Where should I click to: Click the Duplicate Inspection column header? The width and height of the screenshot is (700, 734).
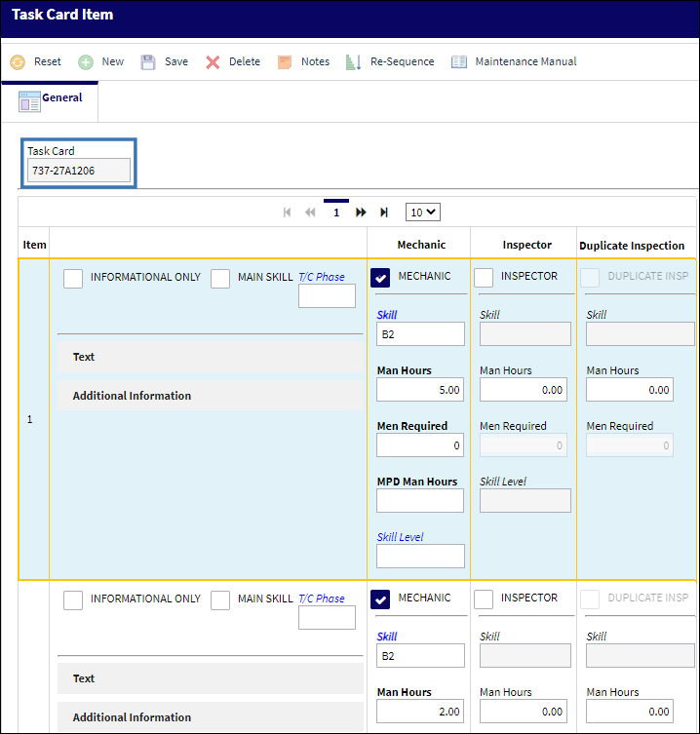coord(632,246)
